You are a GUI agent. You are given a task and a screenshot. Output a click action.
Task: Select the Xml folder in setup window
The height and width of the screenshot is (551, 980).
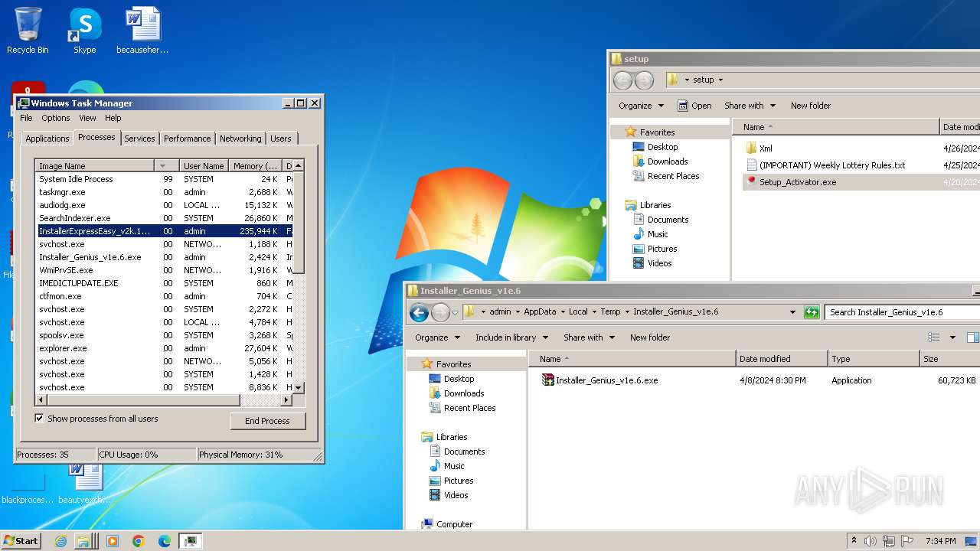click(x=759, y=148)
